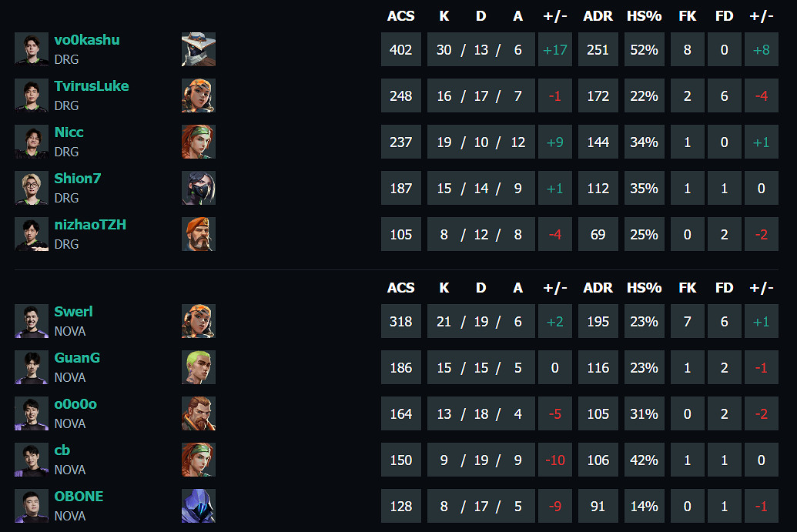797x532 pixels.
Task: Click the ACS header in DRG table
Action: coord(400,16)
